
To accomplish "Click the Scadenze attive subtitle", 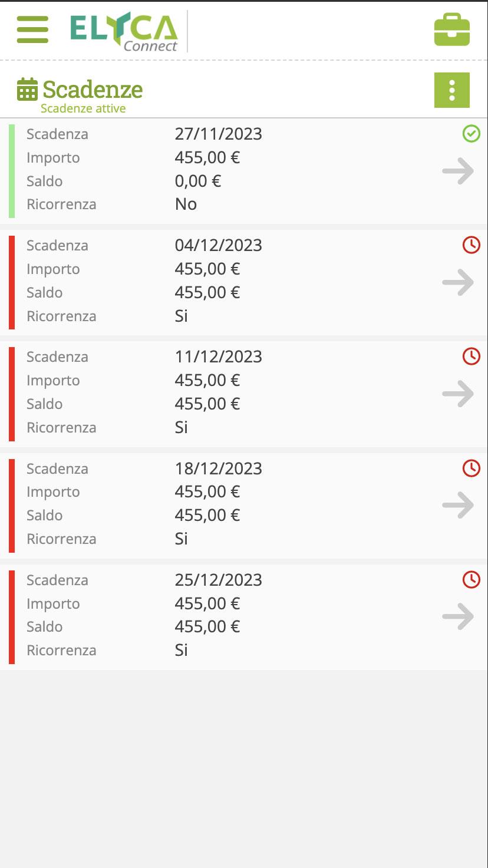I will pos(83,108).
